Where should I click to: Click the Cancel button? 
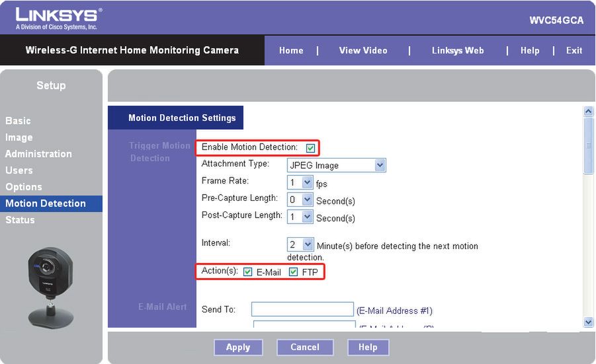click(x=305, y=347)
